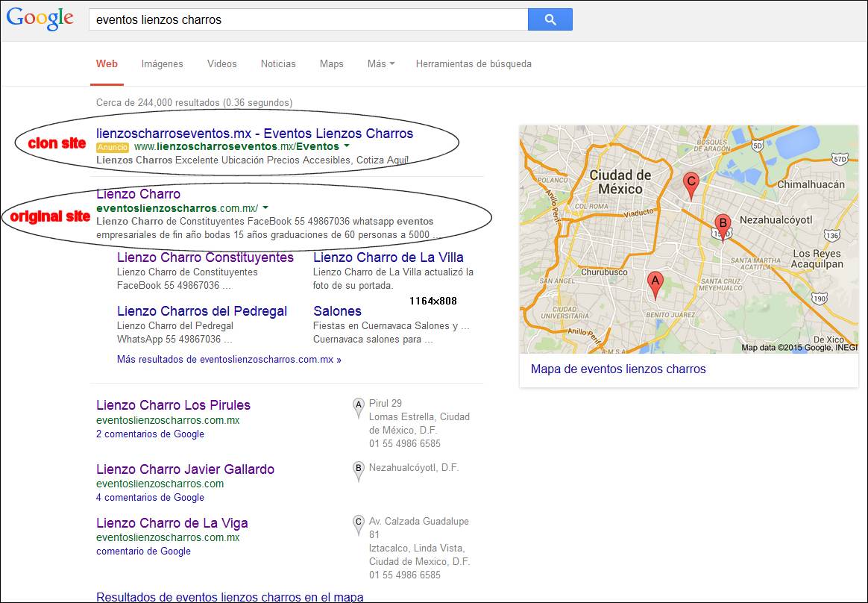Click Cerca de 244,000 resultados text
The height and width of the screenshot is (603, 868).
click(195, 102)
